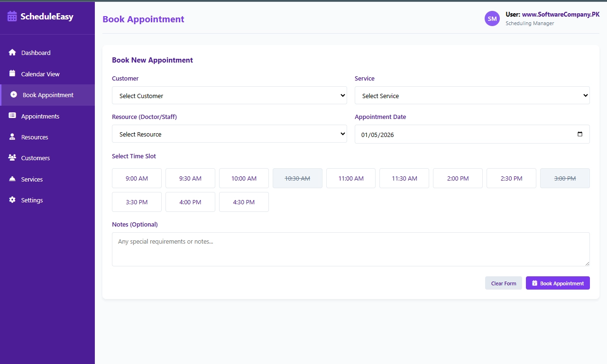Open Settings via the gear icon
The image size is (607, 364).
click(x=12, y=200)
